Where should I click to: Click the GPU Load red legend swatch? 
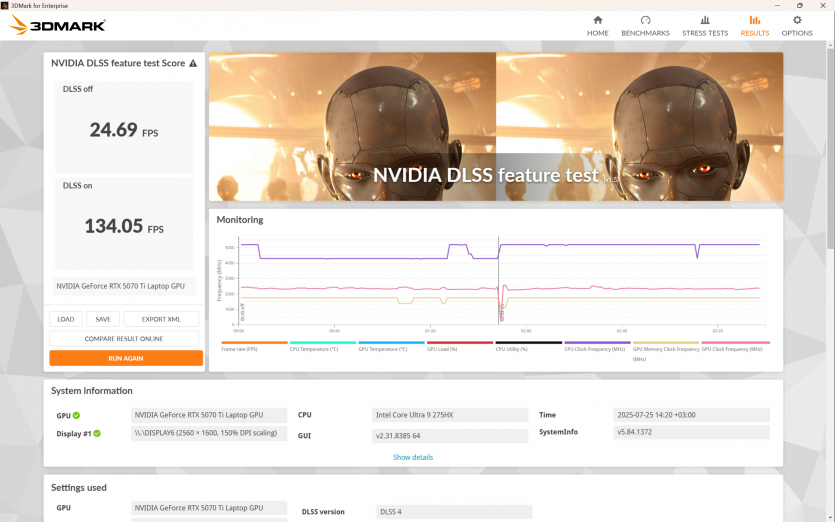pos(460,342)
